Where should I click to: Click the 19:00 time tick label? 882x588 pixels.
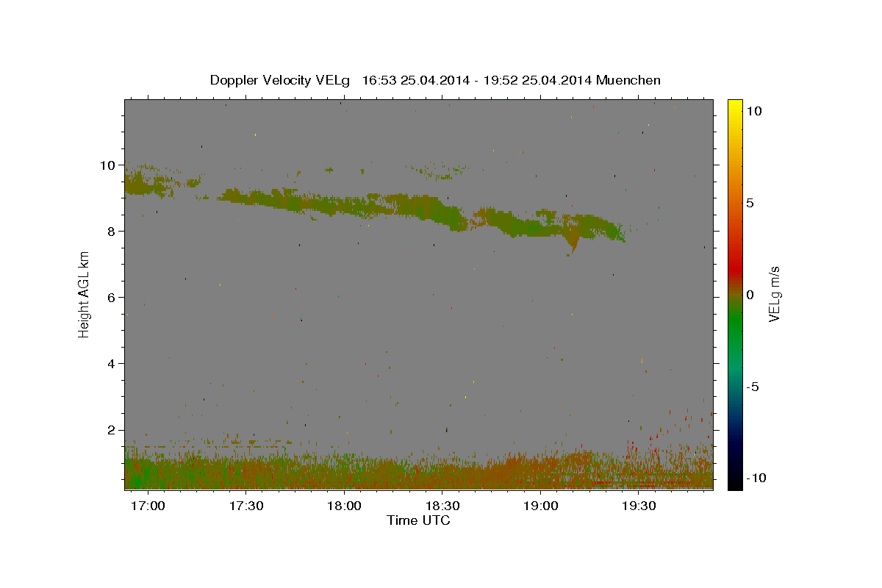click(541, 506)
